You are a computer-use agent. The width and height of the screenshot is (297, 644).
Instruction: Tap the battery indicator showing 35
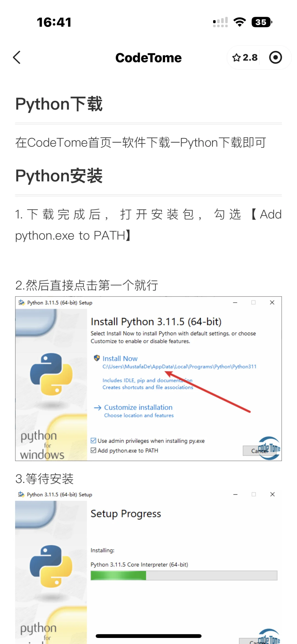(262, 22)
